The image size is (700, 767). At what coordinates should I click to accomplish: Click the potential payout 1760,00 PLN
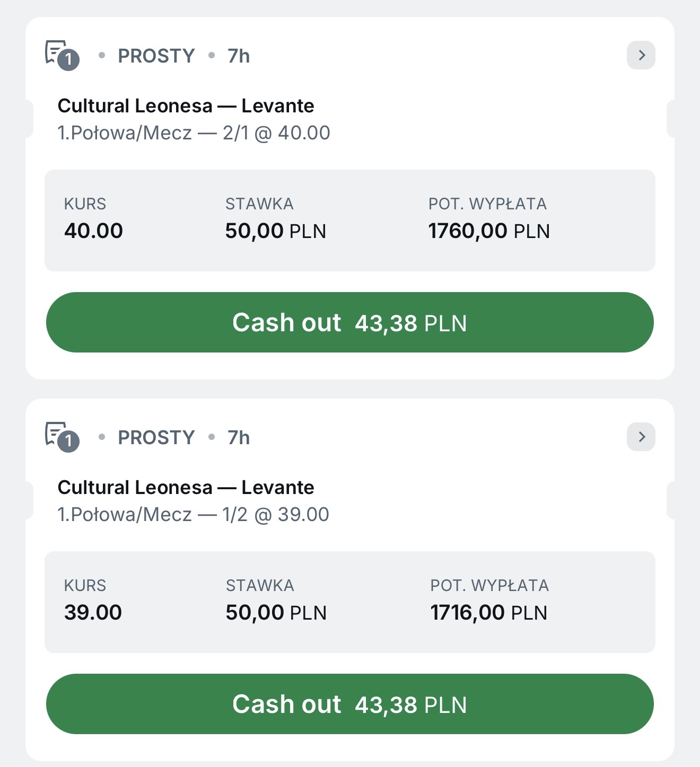[x=489, y=231]
